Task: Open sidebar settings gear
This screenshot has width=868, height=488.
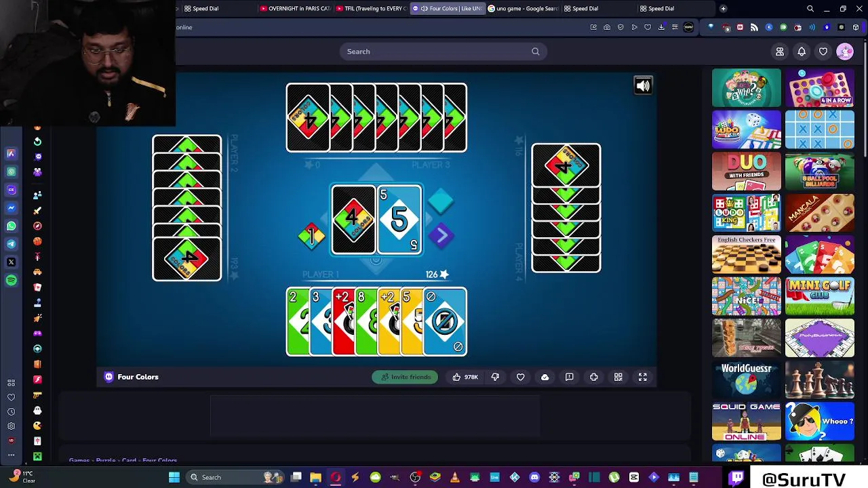Action: pyautogui.click(x=11, y=426)
